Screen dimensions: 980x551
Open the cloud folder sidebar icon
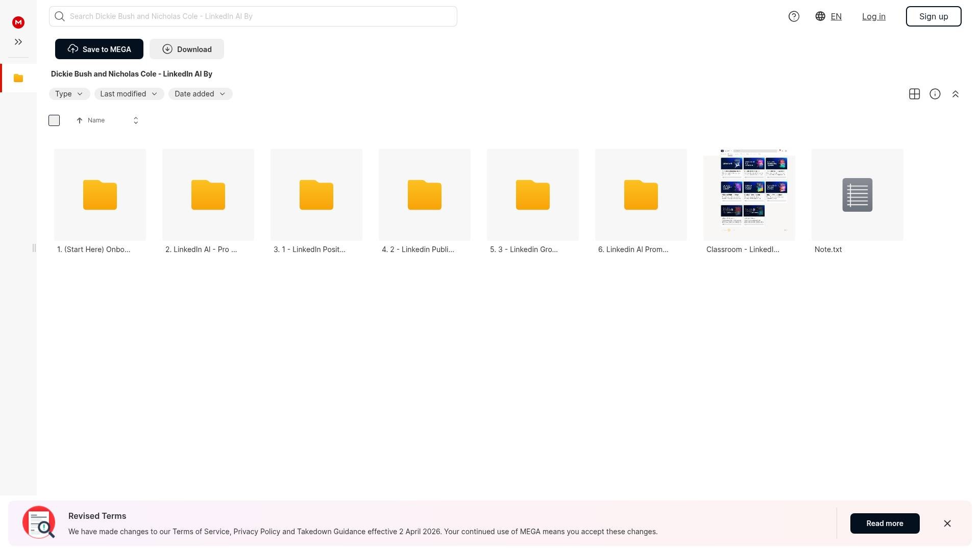click(18, 78)
